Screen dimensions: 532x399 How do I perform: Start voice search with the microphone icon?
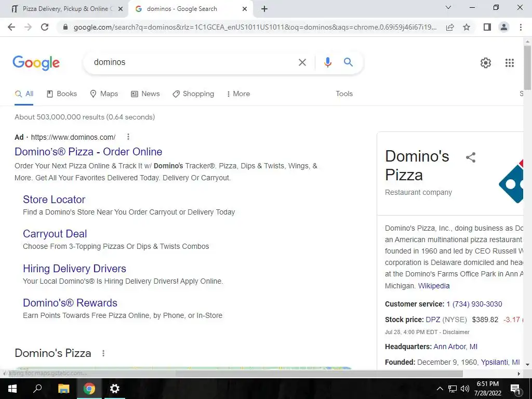pyautogui.click(x=327, y=62)
